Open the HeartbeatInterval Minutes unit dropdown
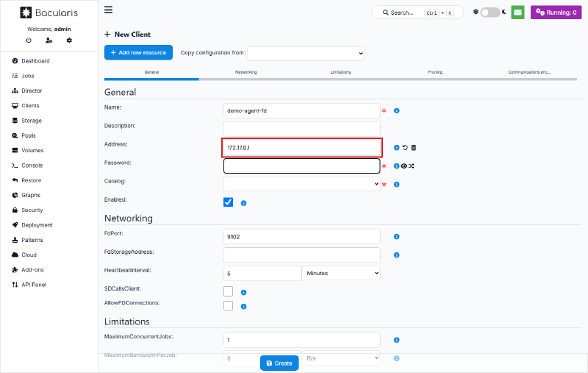 341,273
